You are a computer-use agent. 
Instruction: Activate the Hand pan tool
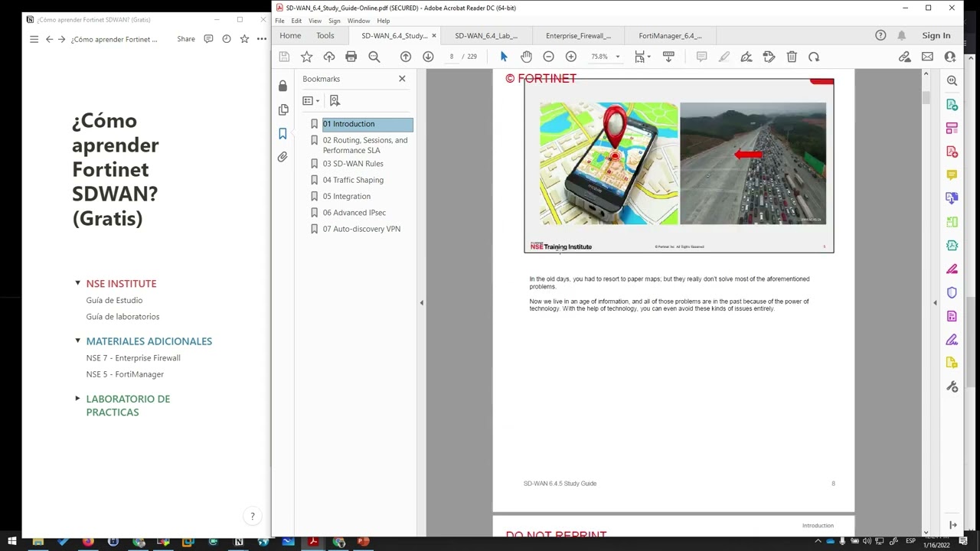tap(526, 57)
